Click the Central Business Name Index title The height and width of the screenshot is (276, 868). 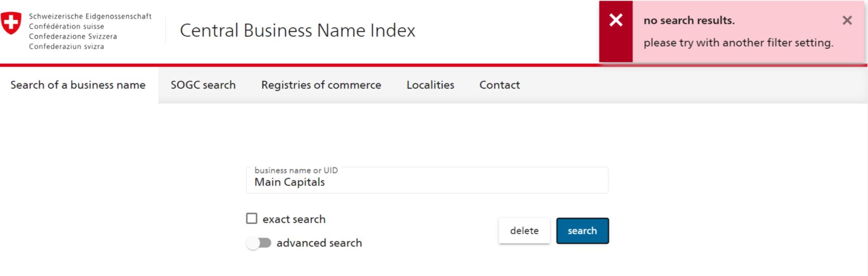297,30
